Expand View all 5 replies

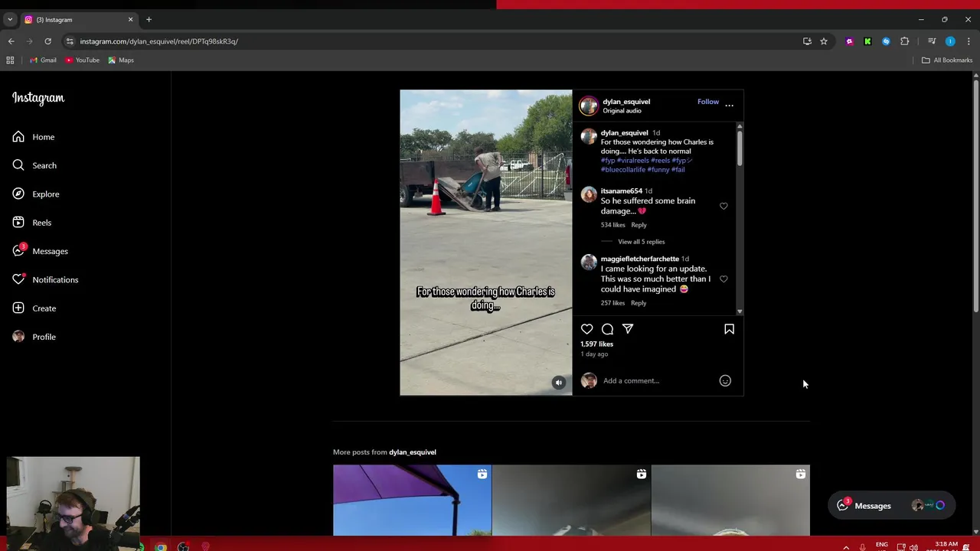(641, 242)
